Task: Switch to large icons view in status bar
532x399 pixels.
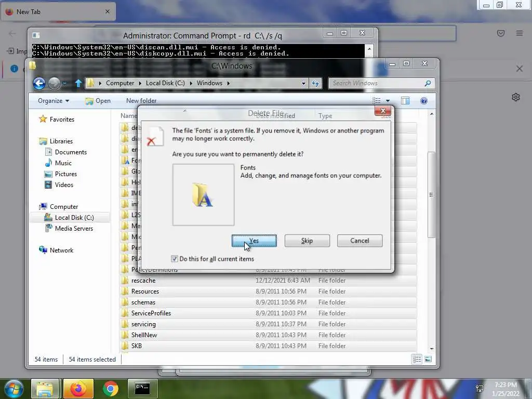Action: click(428, 359)
